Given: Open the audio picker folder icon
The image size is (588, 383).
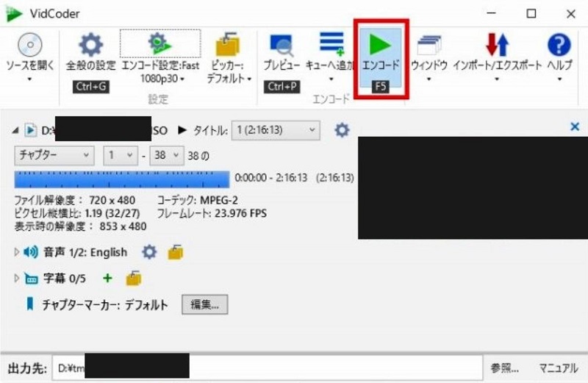Looking at the screenshot, I should click(175, 252).
